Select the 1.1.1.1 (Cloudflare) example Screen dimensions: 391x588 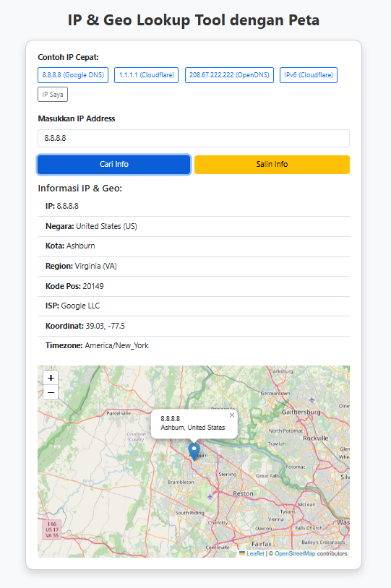(146, 75)
